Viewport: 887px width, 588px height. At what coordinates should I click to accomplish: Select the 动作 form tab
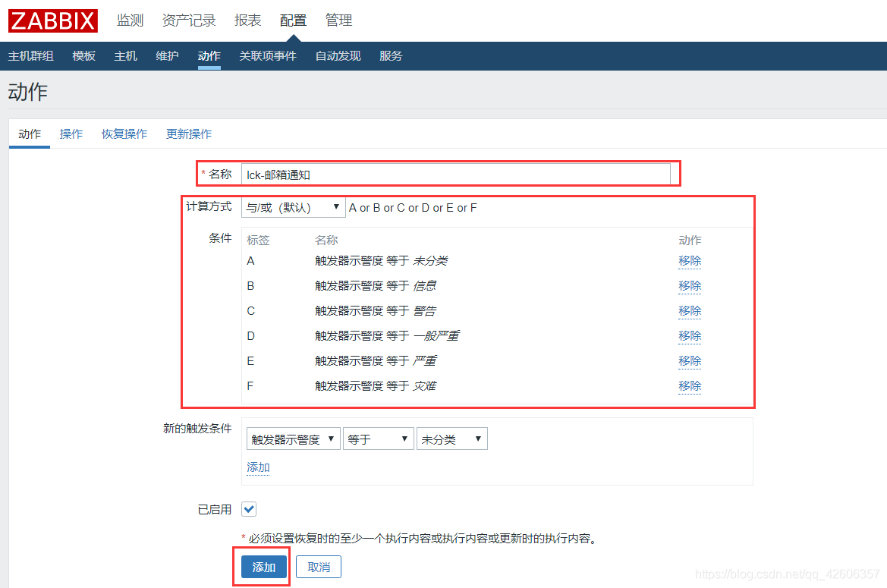coord(30,134)
